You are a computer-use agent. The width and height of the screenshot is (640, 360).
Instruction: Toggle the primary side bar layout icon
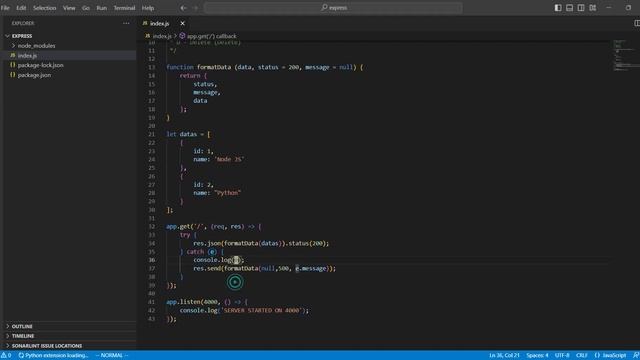click(558, 8)
